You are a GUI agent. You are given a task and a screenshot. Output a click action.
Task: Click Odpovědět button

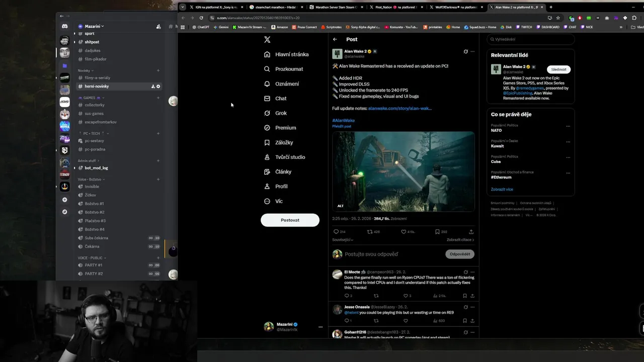tap(460, 254)
